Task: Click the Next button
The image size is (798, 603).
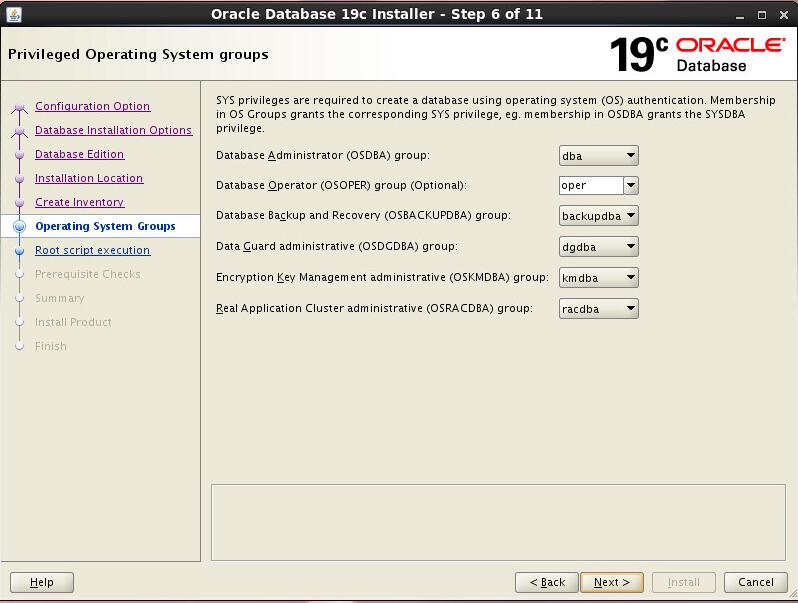Action: pyautogui.click(x=611, y=582)
